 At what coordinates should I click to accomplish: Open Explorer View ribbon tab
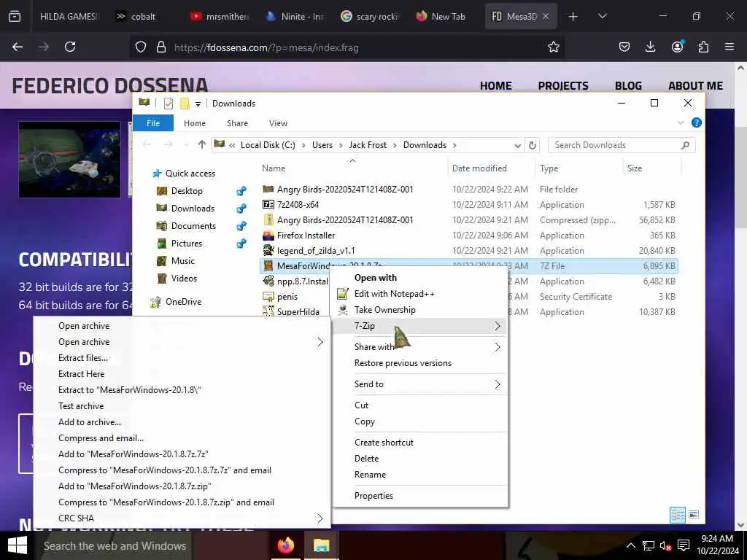click(x=278, y=122)
